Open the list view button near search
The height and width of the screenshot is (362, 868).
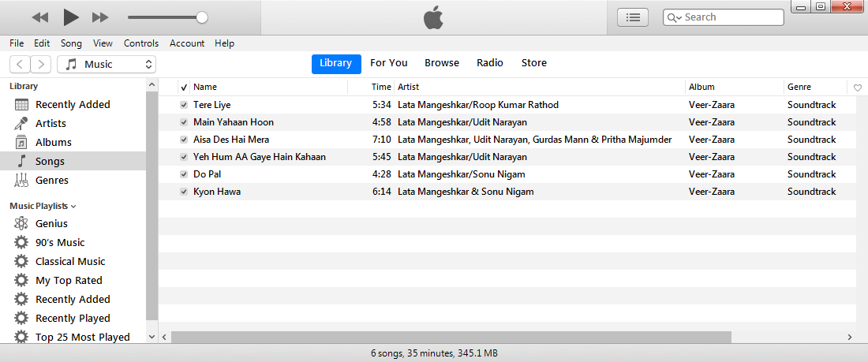(x=632, y=17)
